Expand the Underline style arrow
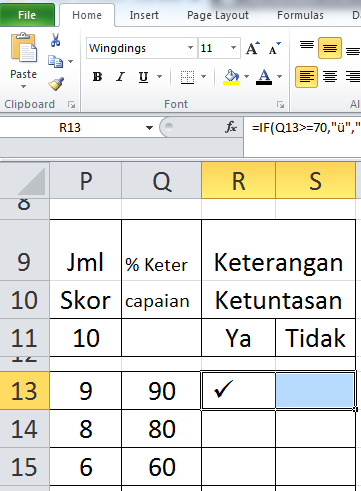The height and width of the screenshot is (491, 361). point(160,77)
